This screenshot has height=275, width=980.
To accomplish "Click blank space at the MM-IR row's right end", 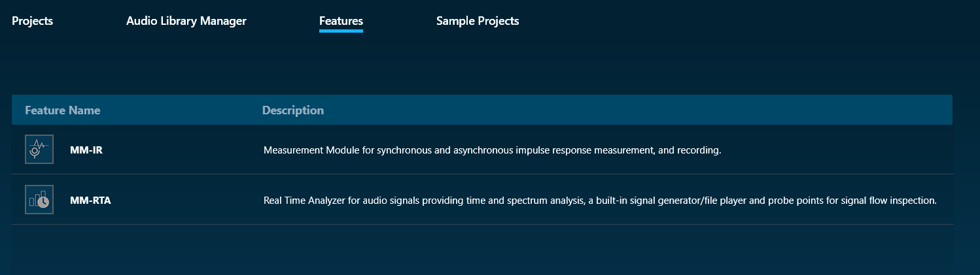I will [x=850, y=150].
